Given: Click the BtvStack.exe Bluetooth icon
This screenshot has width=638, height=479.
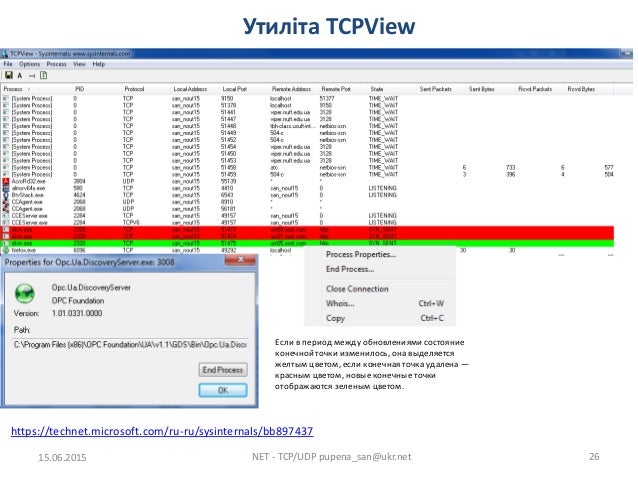Looking at the screenshot, I should pos(6,195).
